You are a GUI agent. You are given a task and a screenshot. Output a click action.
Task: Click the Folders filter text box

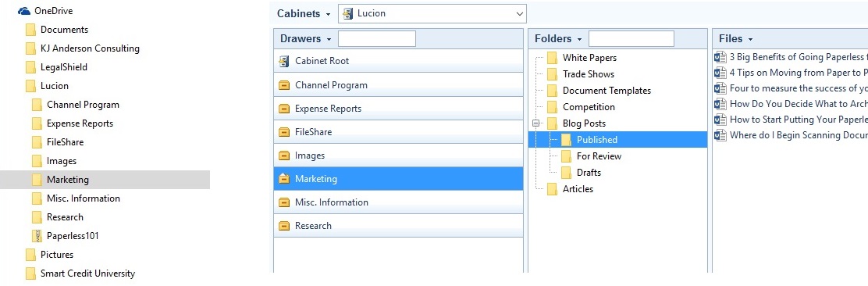[631, 39]
